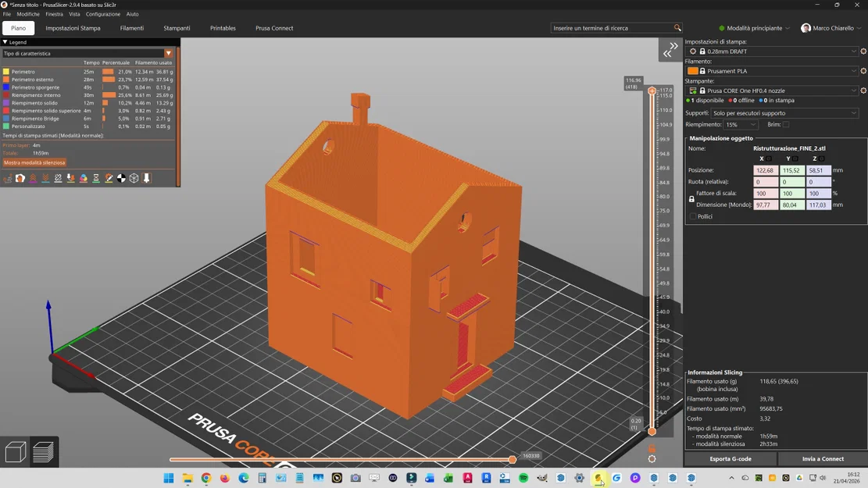Click the vertical slider lock icon
This screenshot has width=868, height=488.
[x=652, y=448]
